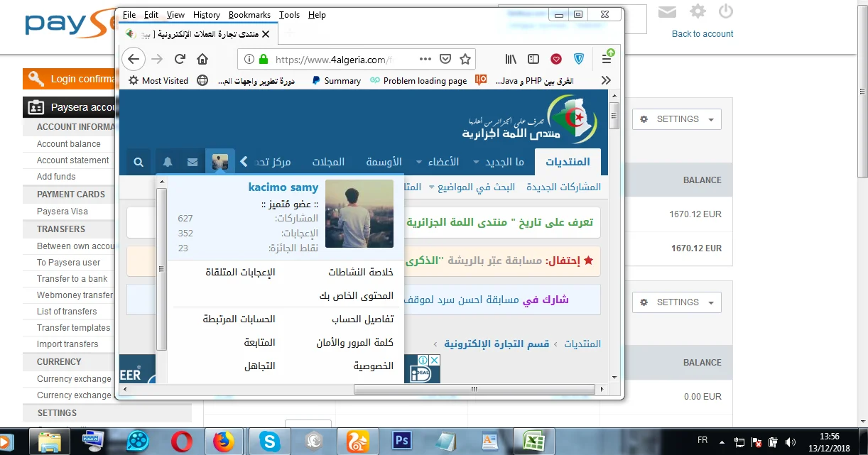Open the kacimo samy profile link
868x455 pixels.
tap(283, 187)
